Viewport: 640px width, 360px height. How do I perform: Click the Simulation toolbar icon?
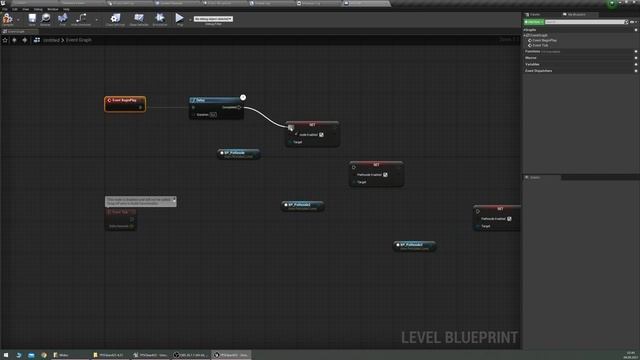point(160,19)
